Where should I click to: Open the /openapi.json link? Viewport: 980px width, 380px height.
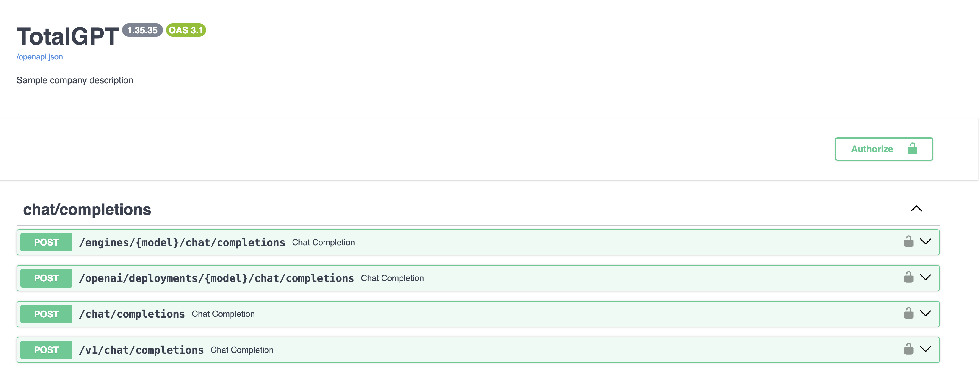pyautogui.click(x=40, y=57)
